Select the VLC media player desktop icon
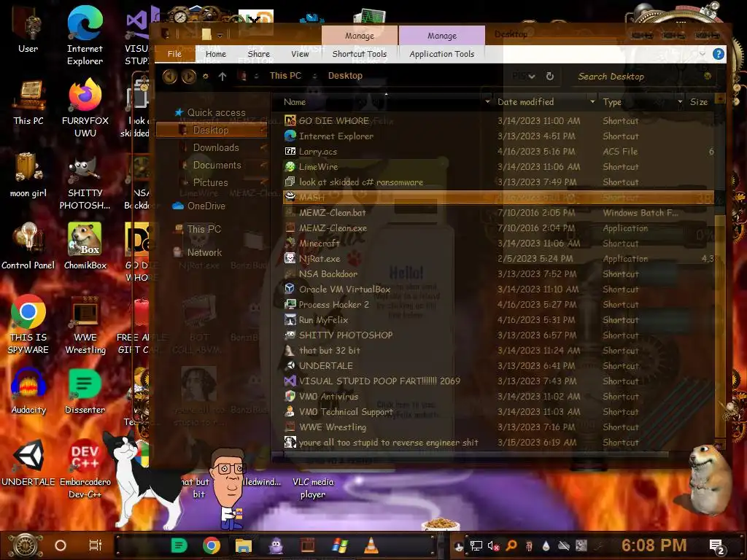The image size is (747, 560). [312, 488]
